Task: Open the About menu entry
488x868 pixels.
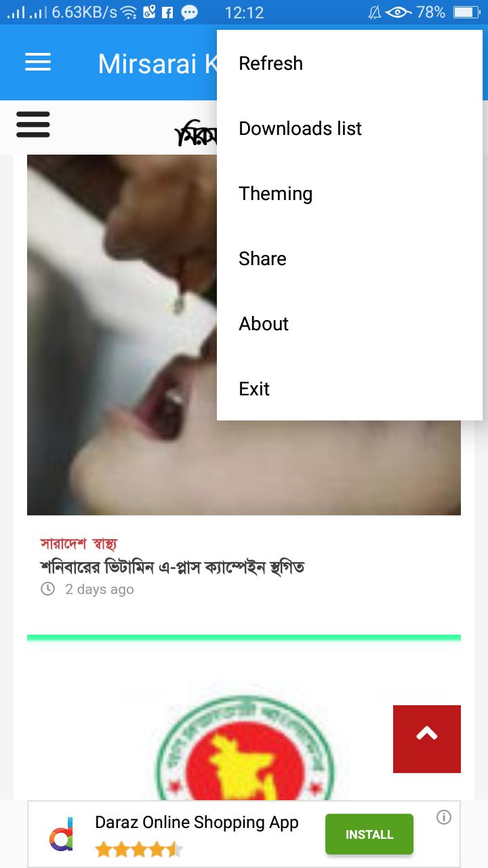Action: (x=350, y=324)
